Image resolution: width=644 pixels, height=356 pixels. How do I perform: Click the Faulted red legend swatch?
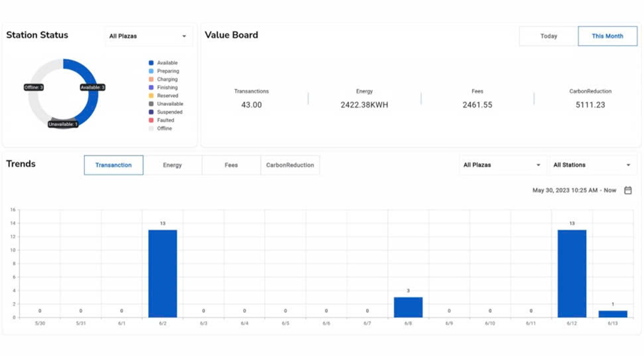pos(151,120)
